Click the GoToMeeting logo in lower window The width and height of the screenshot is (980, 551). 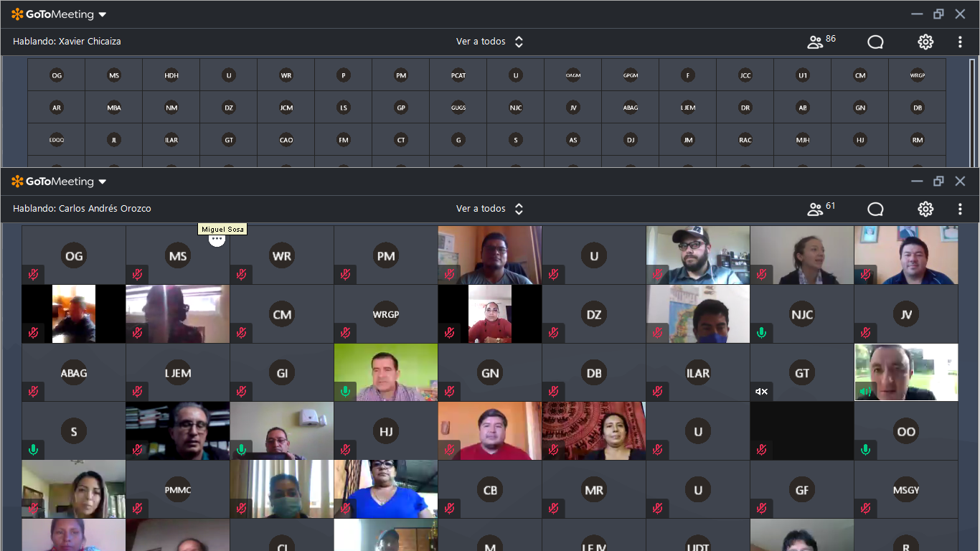53,182
